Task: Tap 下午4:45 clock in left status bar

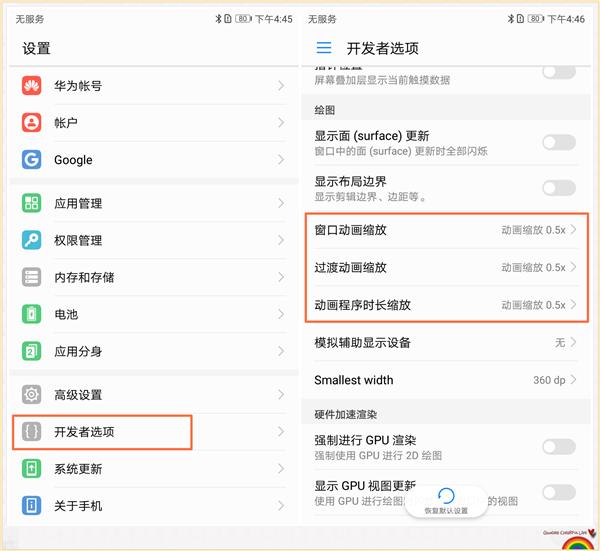Action: point(274,19)
